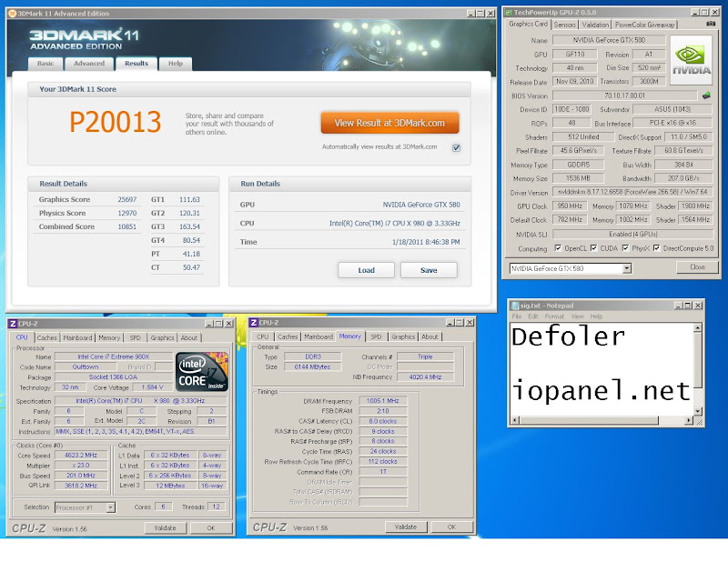728x562 pixels.
Task: Switch to the Sensors tab in GPU-Z
Action: click(x=564, y=25)
